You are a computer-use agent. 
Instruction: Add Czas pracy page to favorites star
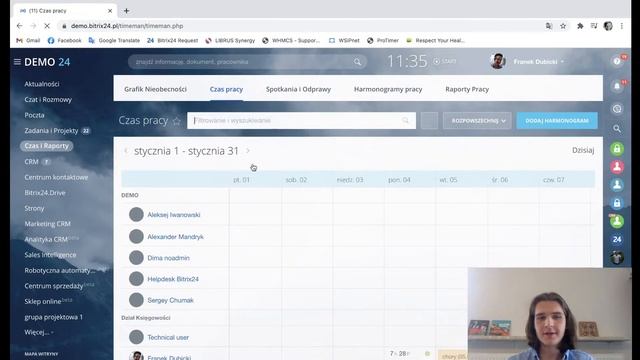coord(176,121)
